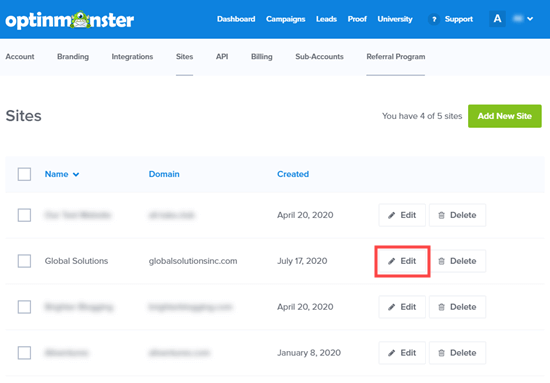Open the Sub-Accounts tab
550x383 pixels.
(319, 56)
